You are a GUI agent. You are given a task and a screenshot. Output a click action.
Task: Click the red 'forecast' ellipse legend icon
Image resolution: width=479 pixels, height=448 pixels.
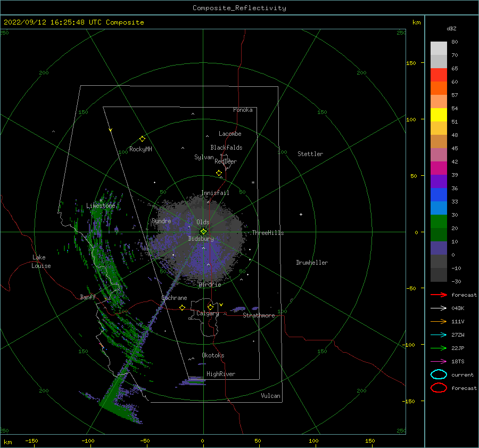(x=439, y=388)
